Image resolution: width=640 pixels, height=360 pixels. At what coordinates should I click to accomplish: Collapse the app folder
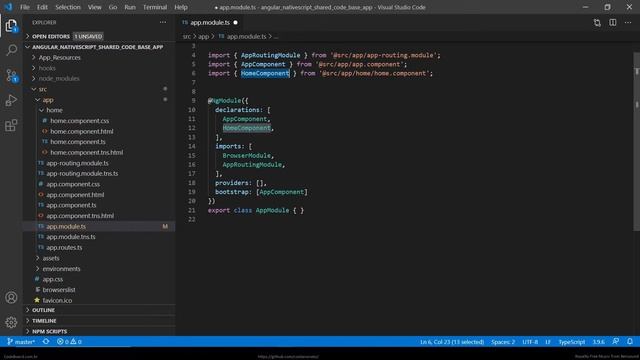99,100
